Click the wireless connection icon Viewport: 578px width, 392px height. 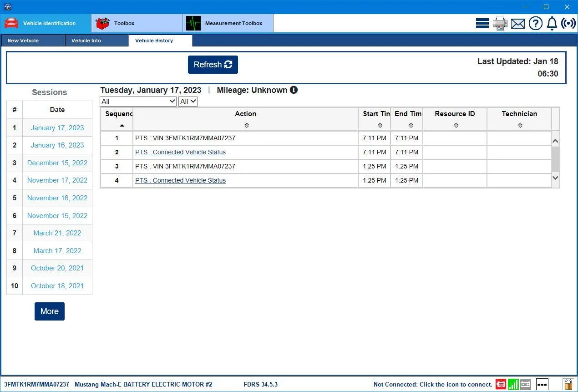click(x=568, y=23)
